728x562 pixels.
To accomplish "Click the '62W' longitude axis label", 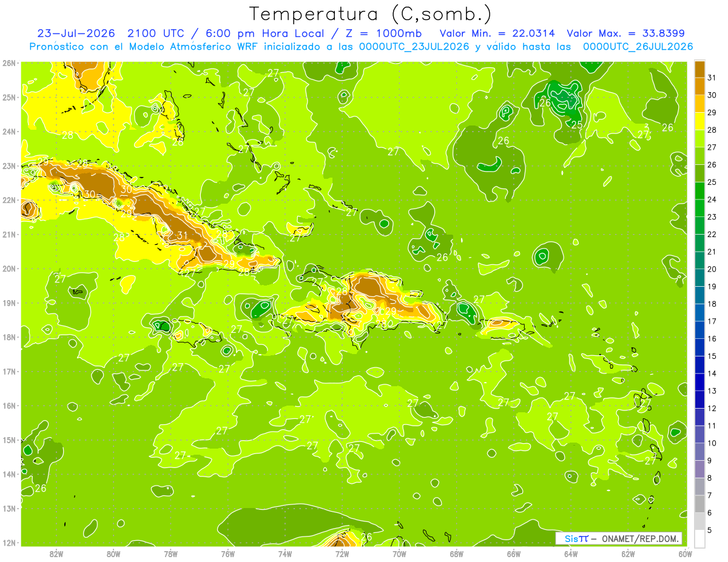I will [628, 553].
